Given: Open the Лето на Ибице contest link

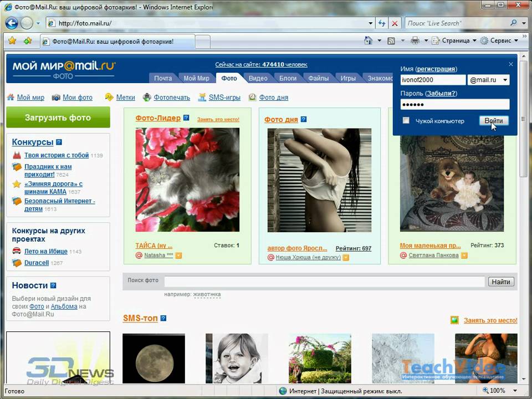Looking at the screenshot, I should pyautogui.click(x=46, y=252).
